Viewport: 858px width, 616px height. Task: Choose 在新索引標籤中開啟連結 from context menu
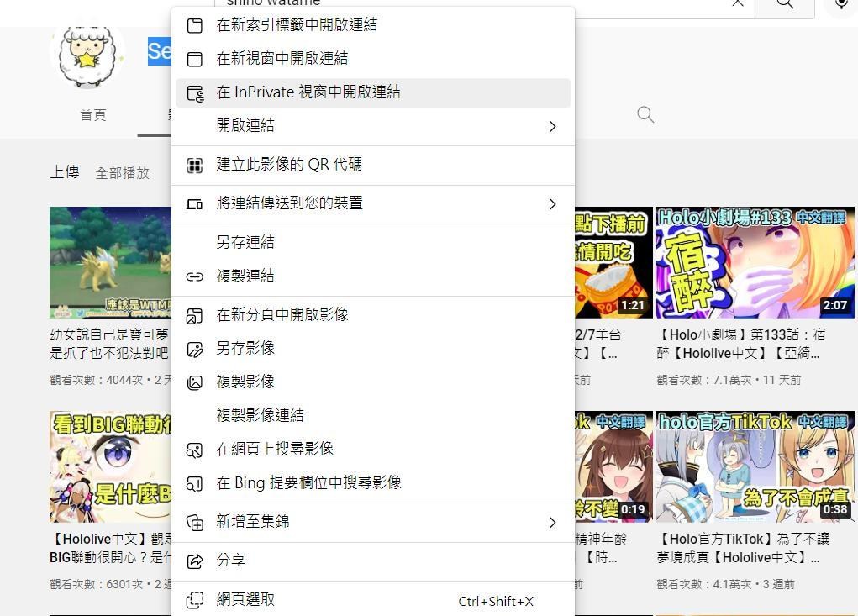tap(373, 25)
